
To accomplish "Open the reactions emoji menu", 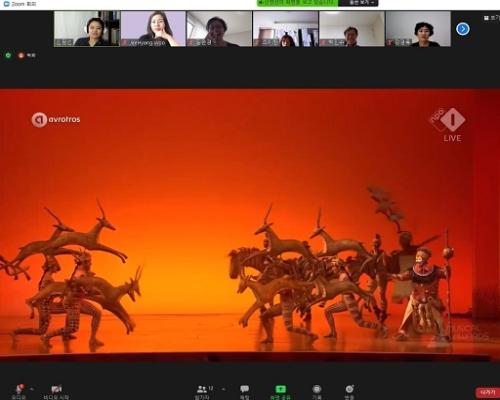I will 349,391.
